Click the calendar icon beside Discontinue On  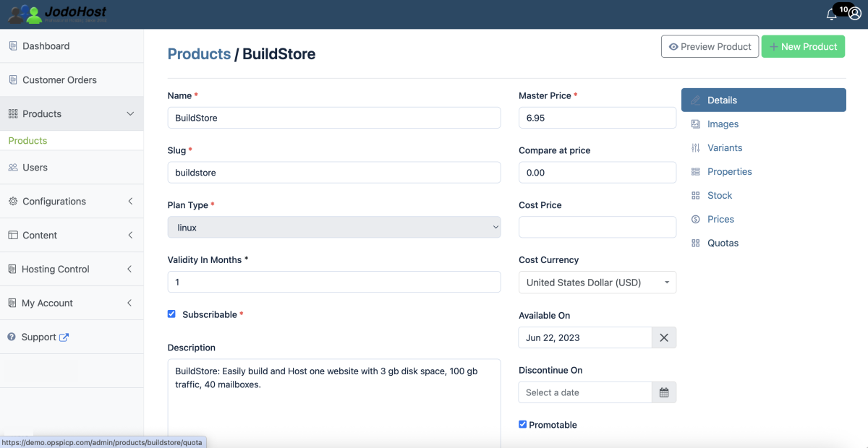pos(664,392)
